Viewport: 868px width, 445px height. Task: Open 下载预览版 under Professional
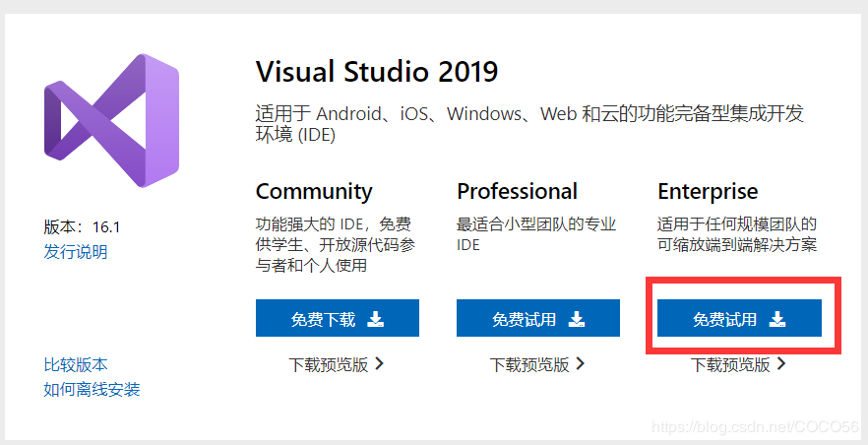click(x=537, y=364)
